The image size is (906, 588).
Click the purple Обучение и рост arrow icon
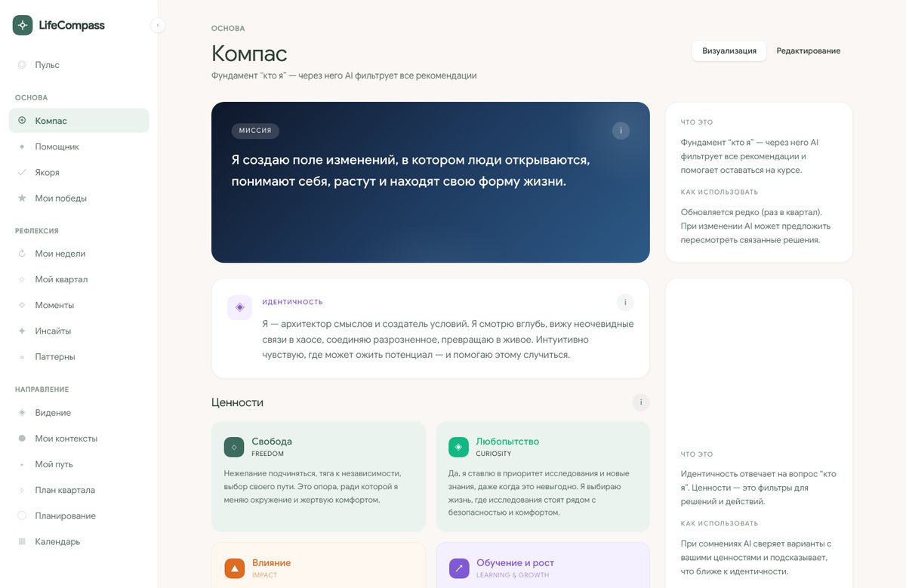click(459, 568)
